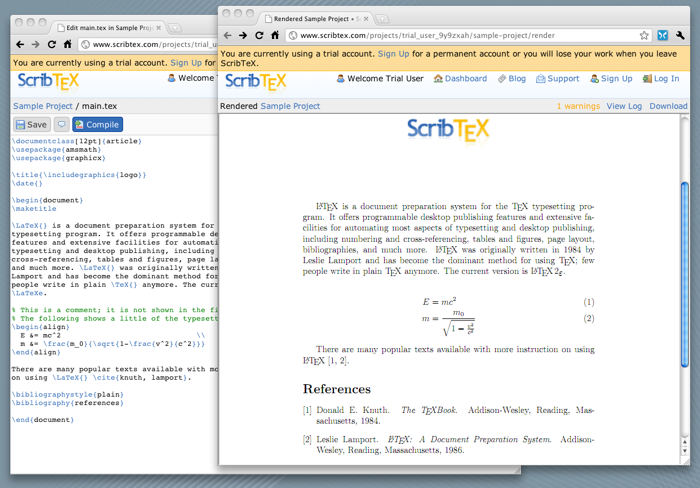Open the Support link
Viewport: 700px width, 488px height.
(558, 79)
